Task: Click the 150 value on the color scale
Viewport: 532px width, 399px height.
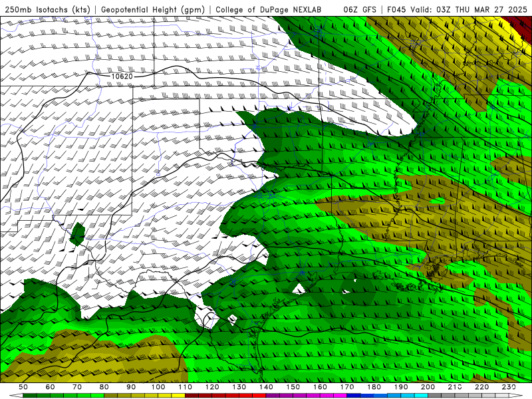Action: (293, 387)
